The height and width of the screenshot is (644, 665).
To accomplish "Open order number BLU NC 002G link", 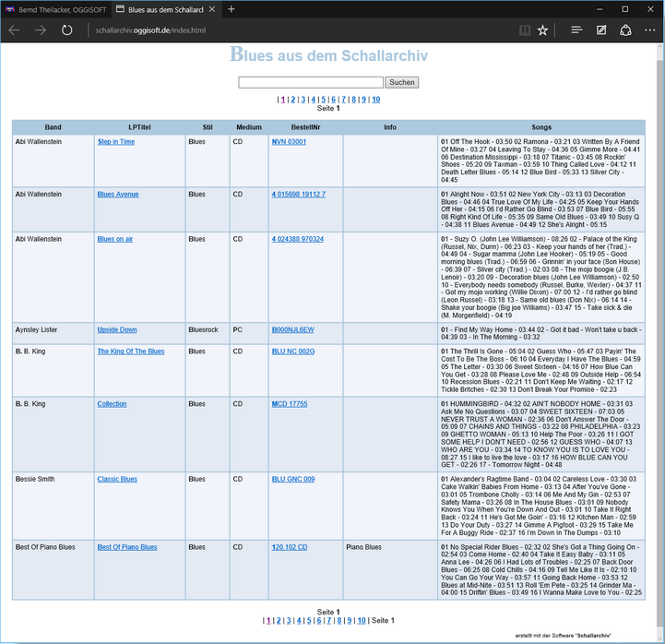I will tap(293, 352).
